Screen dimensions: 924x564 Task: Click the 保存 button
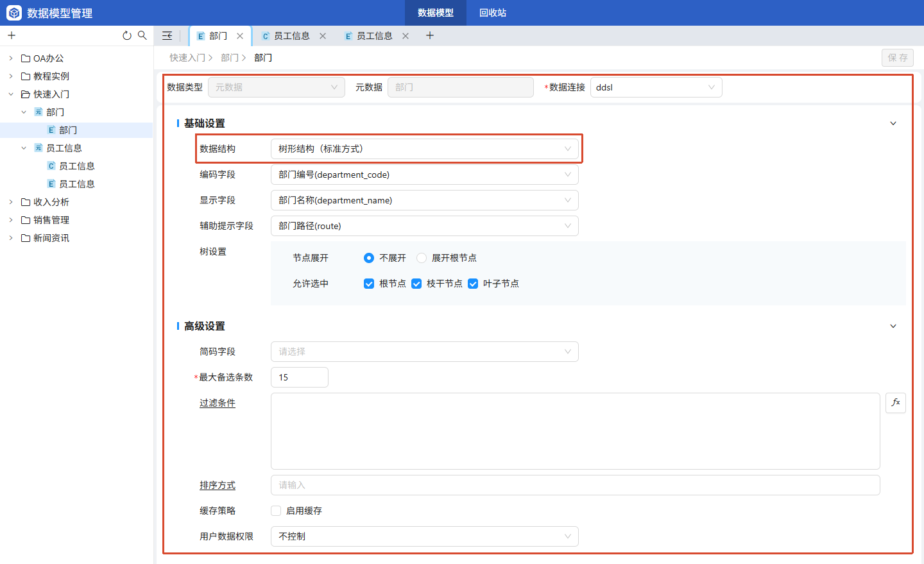pyautogui.click(x=898, y=58)
